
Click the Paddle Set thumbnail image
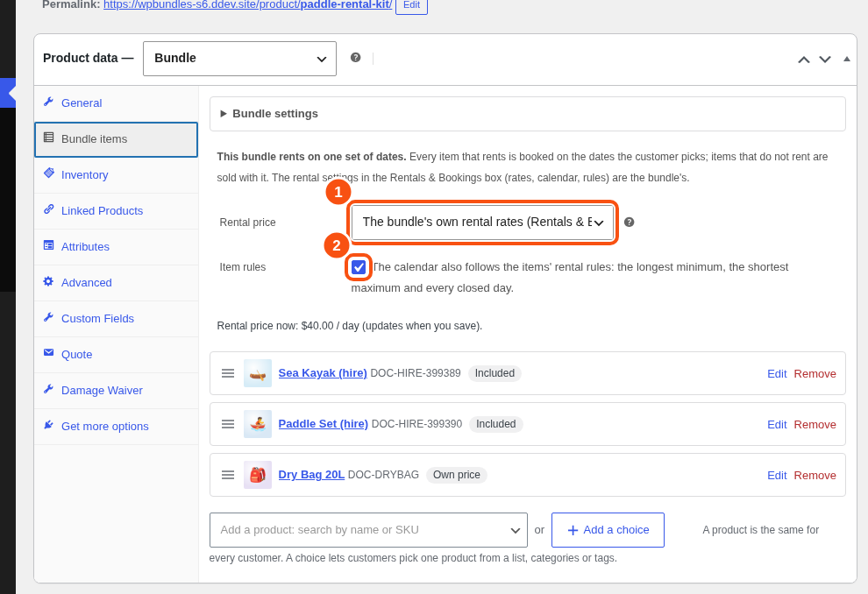click(258, 424)
